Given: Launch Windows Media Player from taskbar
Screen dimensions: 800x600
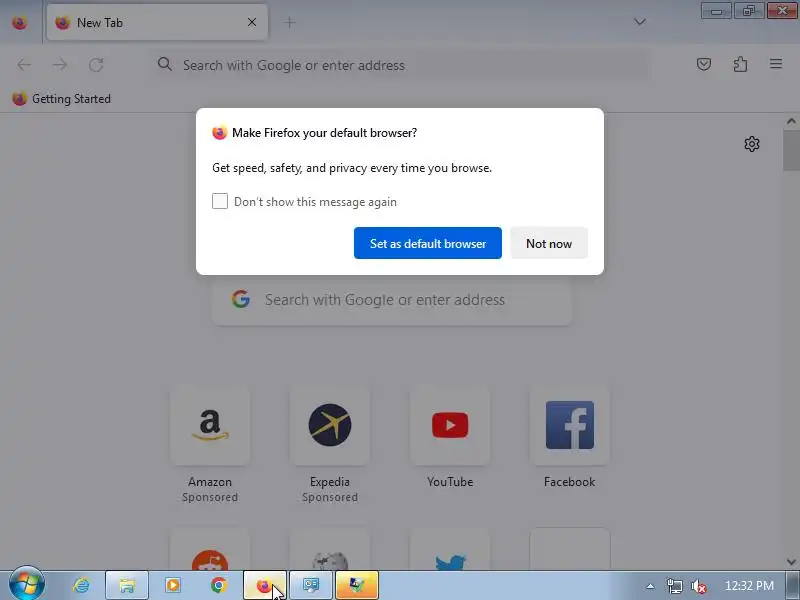Looking at the screenshot, I should point(173,585).
